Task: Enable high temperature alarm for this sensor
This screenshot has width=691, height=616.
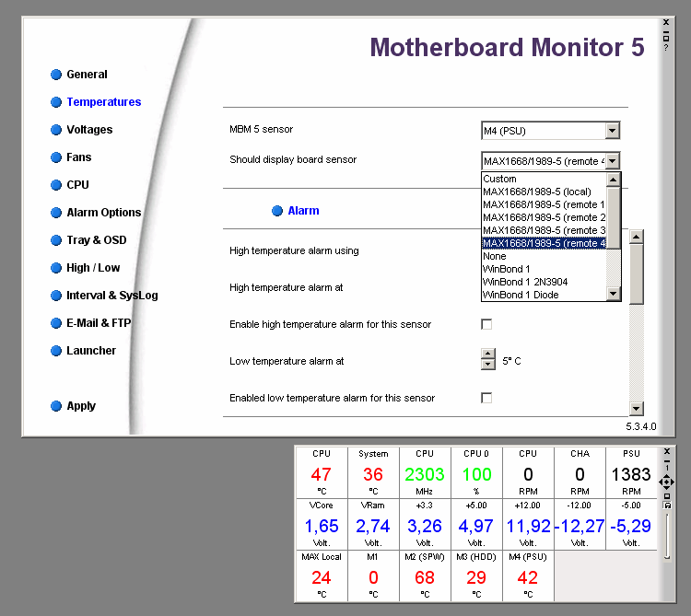Action: 486,324
